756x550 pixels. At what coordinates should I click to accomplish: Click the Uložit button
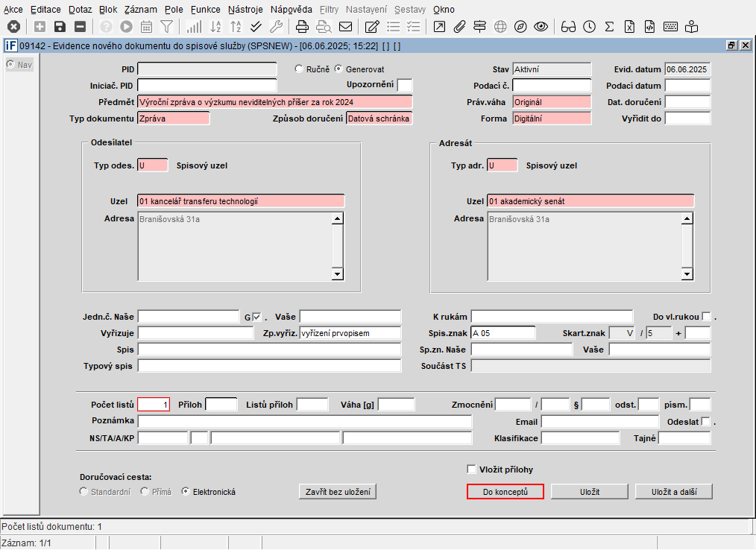590,492
